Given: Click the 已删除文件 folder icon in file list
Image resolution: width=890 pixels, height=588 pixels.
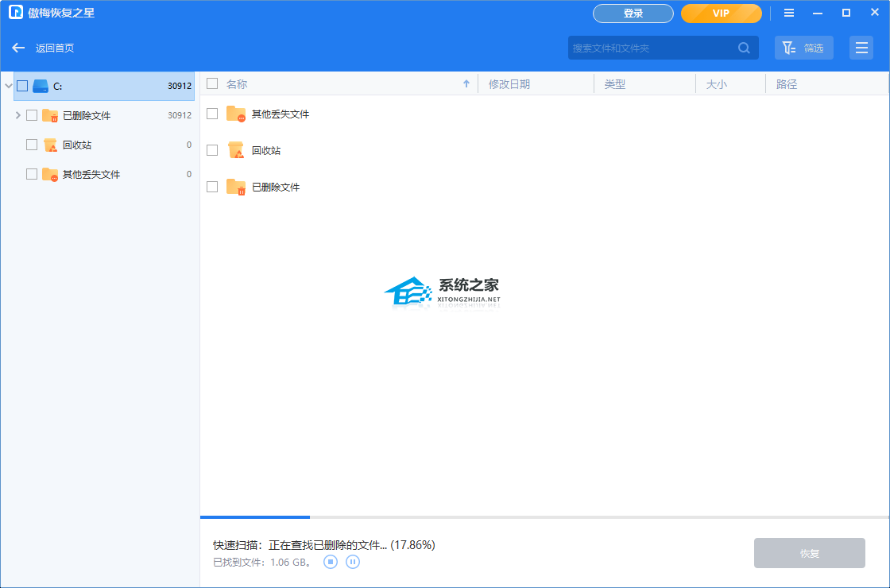Looking at the screenshot, I should click(x=235, y=188).
